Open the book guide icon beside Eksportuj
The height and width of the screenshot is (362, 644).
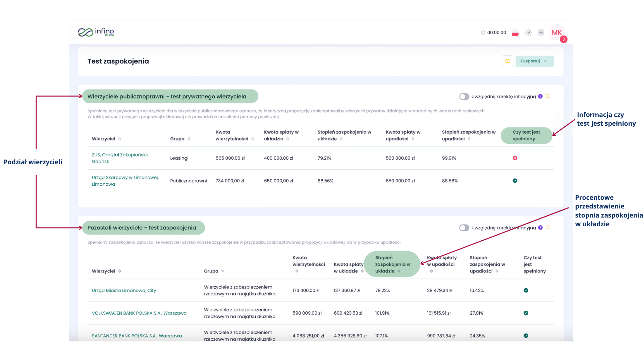[507, 61]
